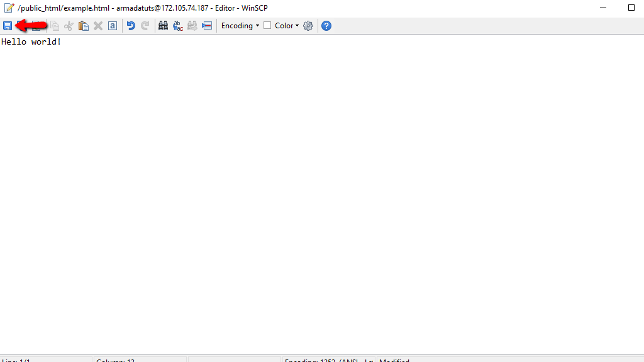Open Find with the binoculars icon
Screen dimensions: 644x362
click(x=163, y=26)
